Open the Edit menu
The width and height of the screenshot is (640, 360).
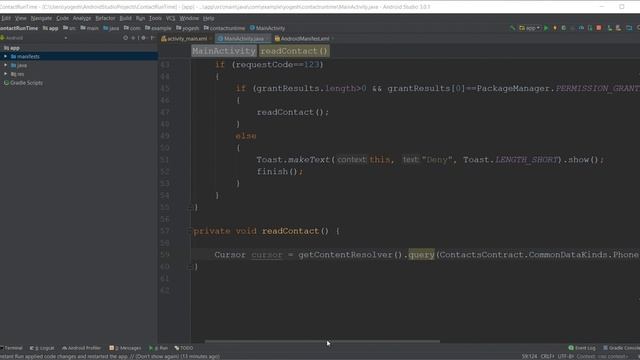[x=6, y=18]
